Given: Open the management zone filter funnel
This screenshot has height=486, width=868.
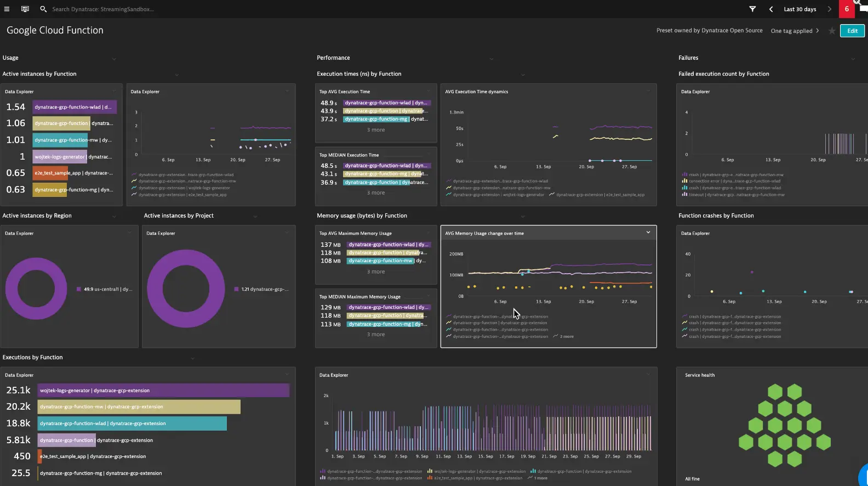Looking at the screenshot, I should [x=752, y=9].
